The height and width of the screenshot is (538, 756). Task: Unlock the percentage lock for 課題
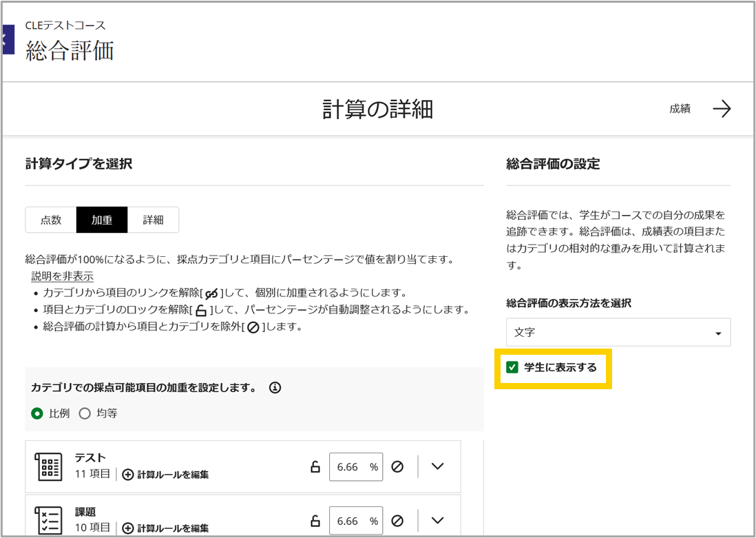pos(315,520)
